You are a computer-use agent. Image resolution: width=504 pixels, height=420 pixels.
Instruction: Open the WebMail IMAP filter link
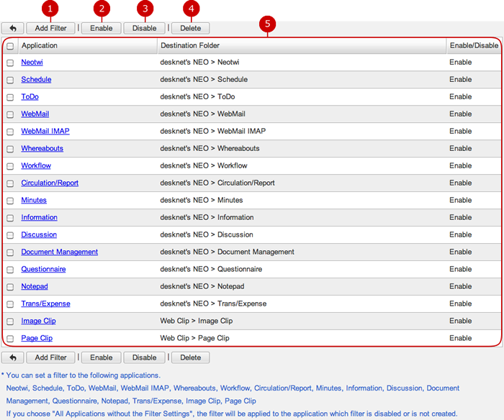[45, 131]
